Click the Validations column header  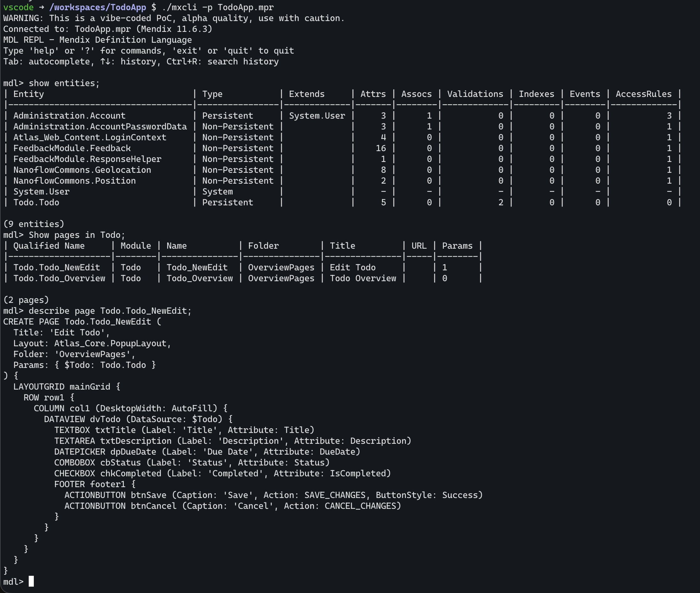(x=475, y=94)
